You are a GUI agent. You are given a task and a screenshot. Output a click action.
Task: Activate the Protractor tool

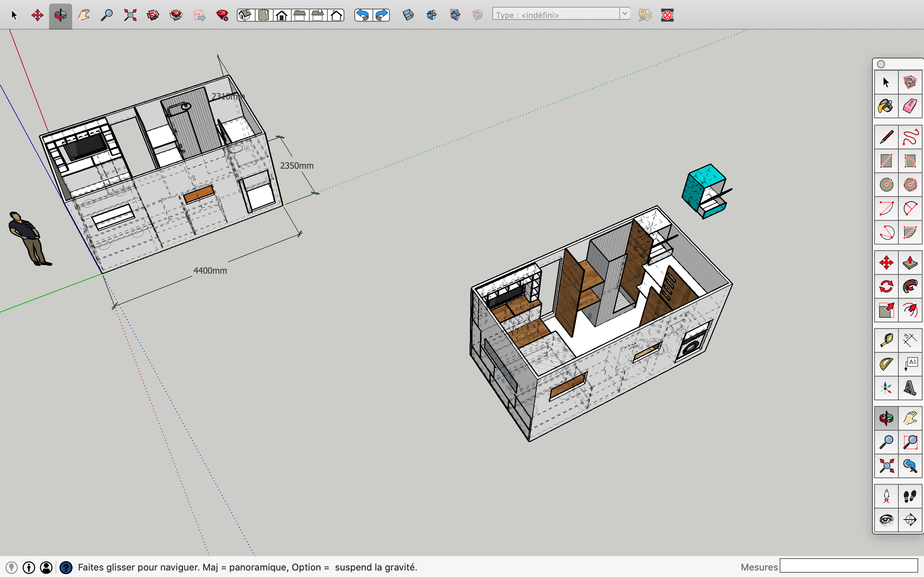click(x=886, y=364)
